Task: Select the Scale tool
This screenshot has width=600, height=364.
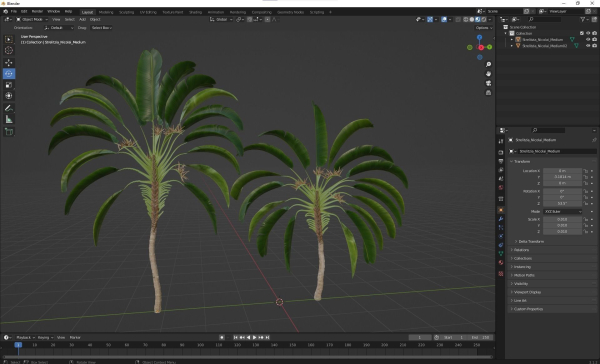Action: pyautogui.click(x=9, y=85)
